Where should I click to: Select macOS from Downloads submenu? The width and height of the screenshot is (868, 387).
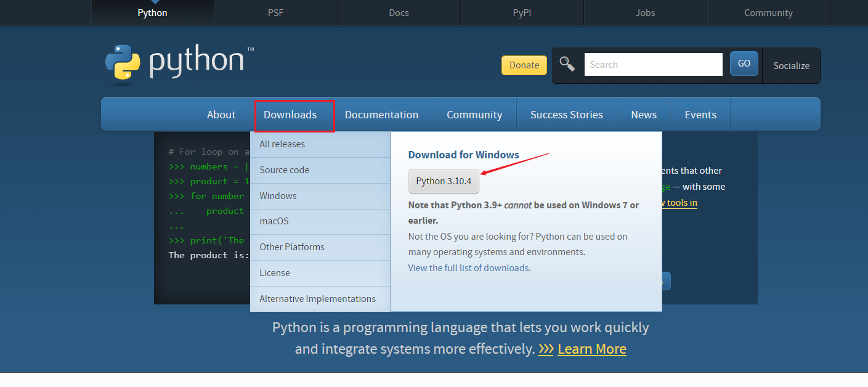[x=320, y=221]
